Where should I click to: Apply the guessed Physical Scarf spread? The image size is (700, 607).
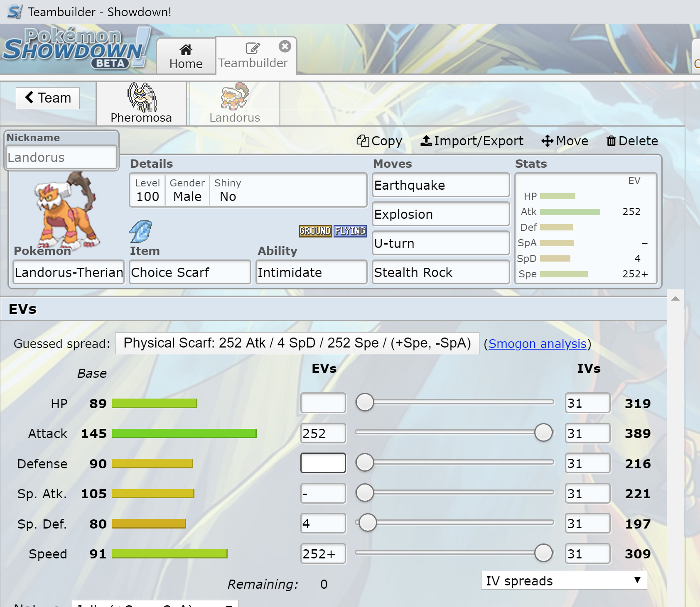(297, 343)
